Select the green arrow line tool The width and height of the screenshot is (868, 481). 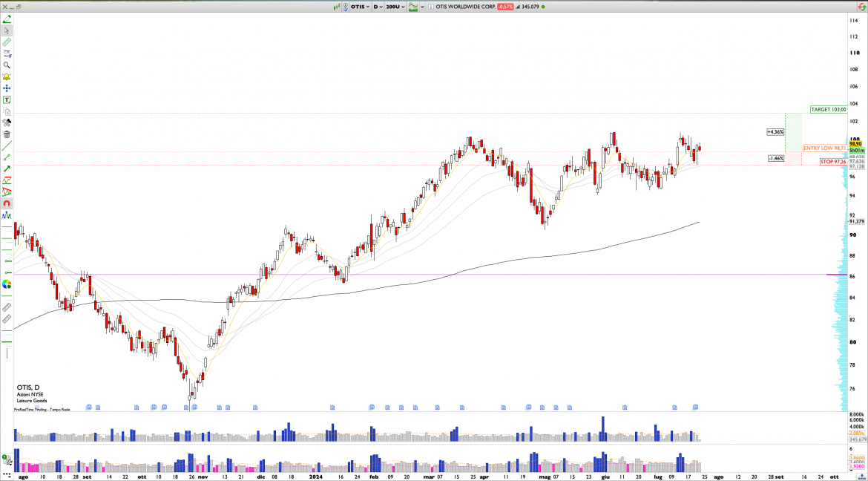[7, 168]
